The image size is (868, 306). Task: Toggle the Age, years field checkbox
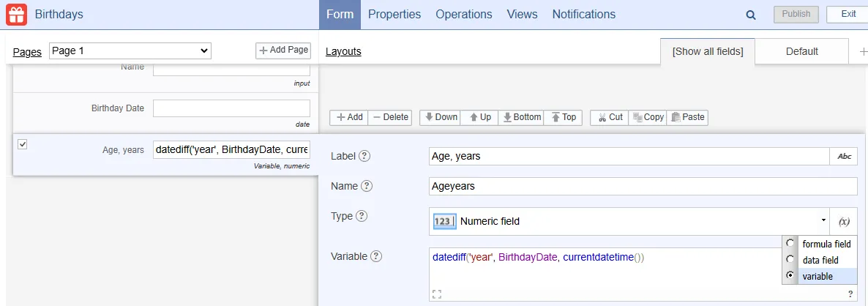[23, 144]
